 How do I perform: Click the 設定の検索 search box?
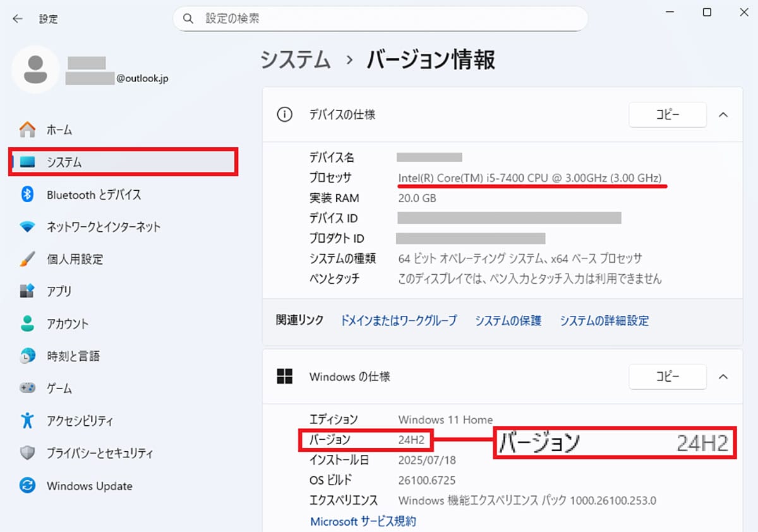(380, 19)
